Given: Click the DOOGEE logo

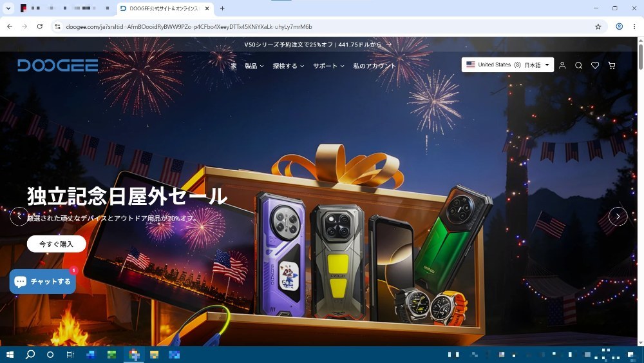Looking at the screenshot, I should pos(57,65).
